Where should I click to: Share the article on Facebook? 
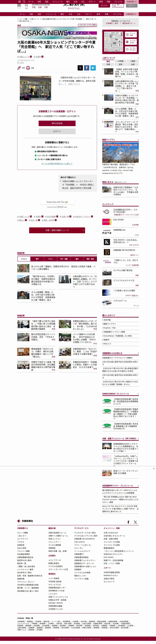coord(87,68)
